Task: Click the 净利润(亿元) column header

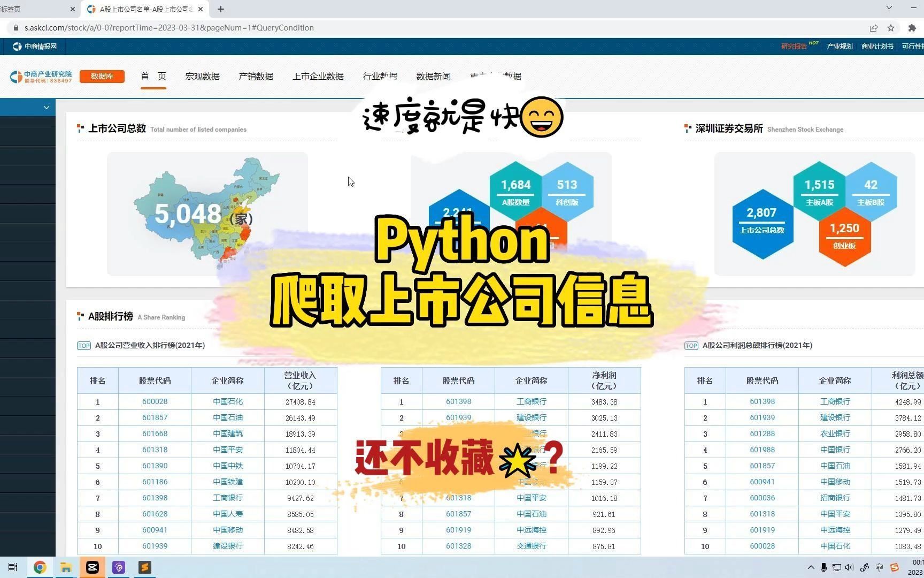Action: (x=604, y=381)
